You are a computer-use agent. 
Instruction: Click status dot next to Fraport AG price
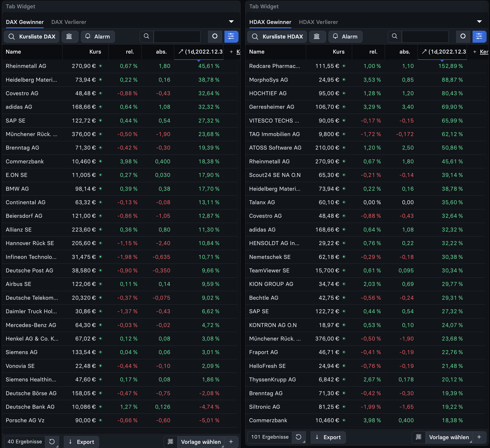(x=344, y=352)
